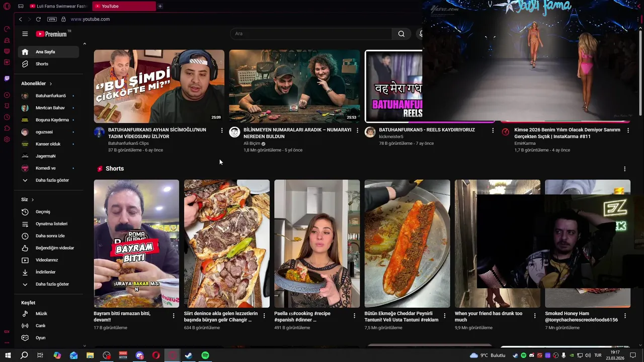Open options for Reels Kaydırıyoruz video
The width and height of the screenshot is (644, 362).
click(x=493, y=130)
